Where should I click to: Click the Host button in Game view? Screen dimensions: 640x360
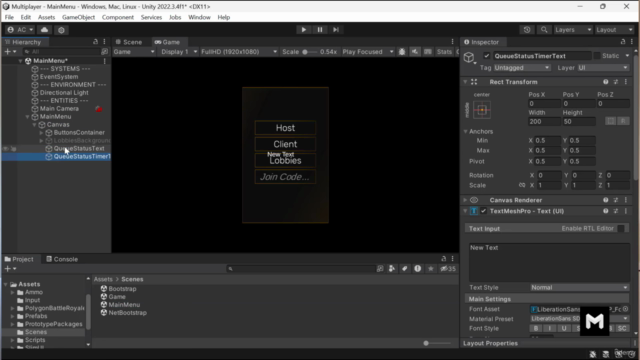point(285,128)
